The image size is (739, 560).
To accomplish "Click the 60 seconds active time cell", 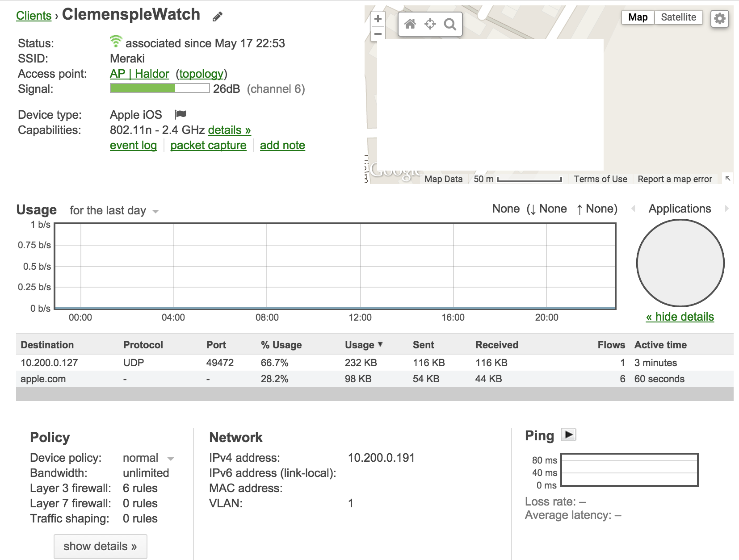I will click(659, 379).
